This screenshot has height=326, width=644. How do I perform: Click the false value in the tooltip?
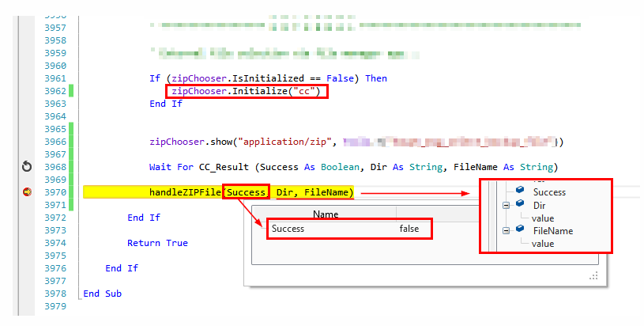pos(409,229)
